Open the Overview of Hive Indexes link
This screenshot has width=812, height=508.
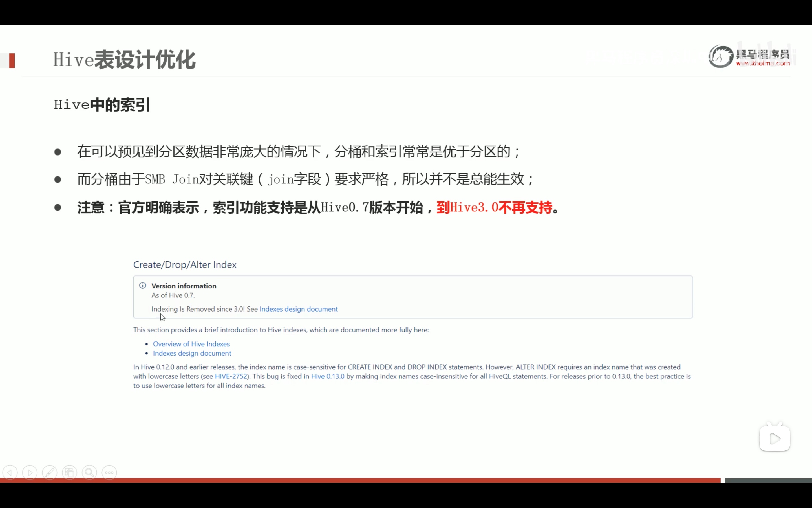[191, 344]
